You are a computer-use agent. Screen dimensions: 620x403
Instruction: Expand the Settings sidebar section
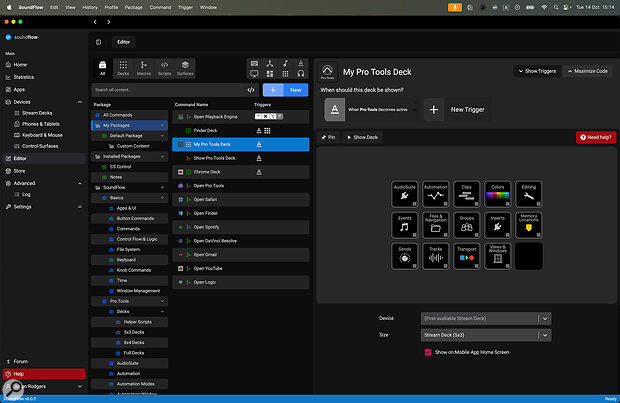(x=80, y=207)
